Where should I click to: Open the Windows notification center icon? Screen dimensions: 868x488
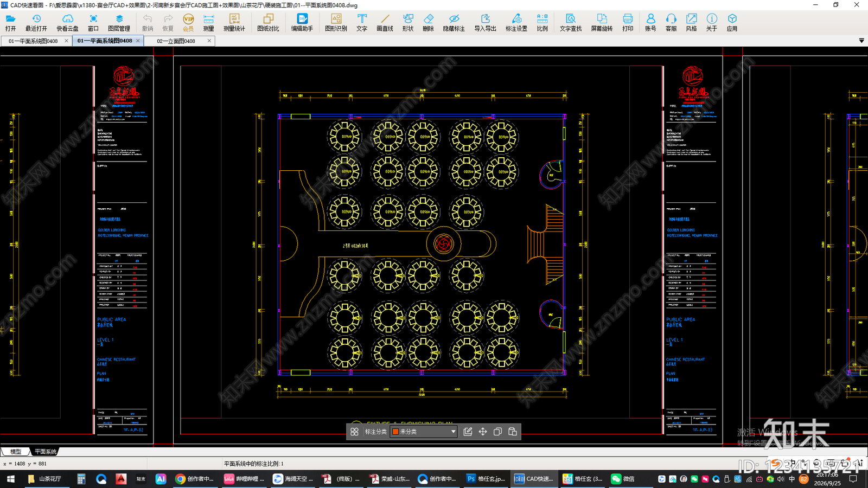pos(853,479)
